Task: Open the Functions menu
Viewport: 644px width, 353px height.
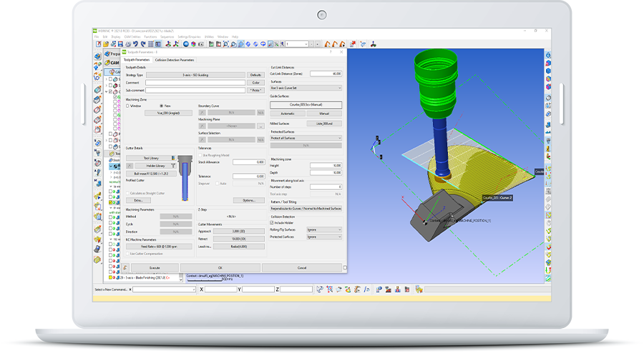Action: (150, 37)
